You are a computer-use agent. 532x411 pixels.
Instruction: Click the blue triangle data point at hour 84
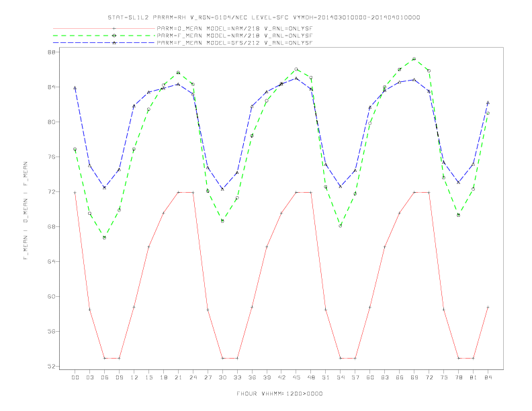(488, 102)
